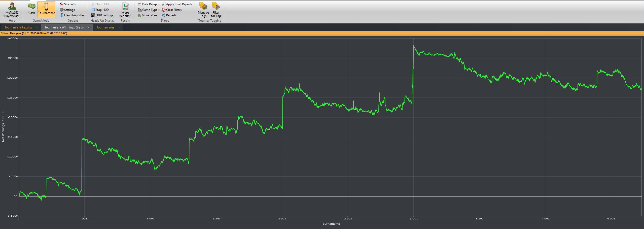Click the 'Filter: This year' date filter text
644x229 pixels.
pos(34,33)
